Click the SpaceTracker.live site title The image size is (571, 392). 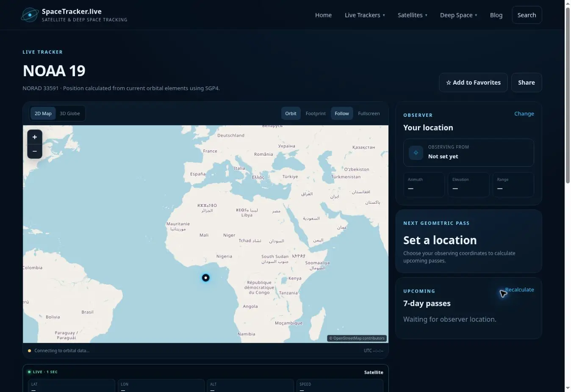(x=72, y=11)
